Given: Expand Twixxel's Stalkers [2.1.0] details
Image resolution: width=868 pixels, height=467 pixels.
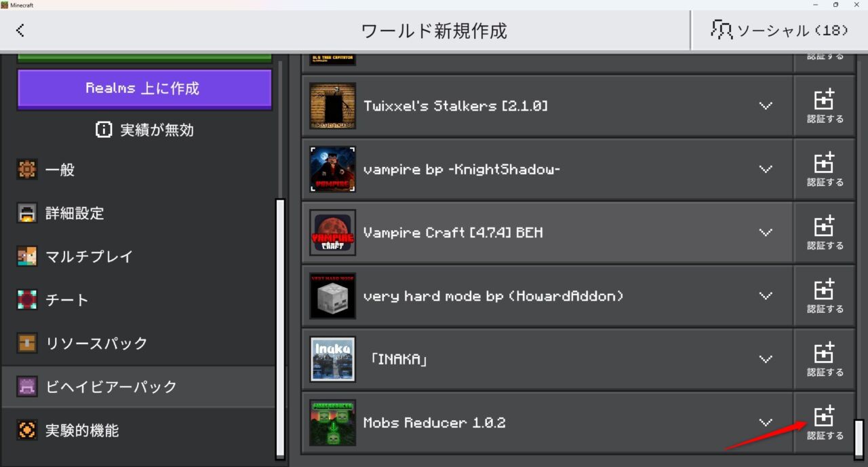Looking at the screenshot, I should (x=766, y=106).
